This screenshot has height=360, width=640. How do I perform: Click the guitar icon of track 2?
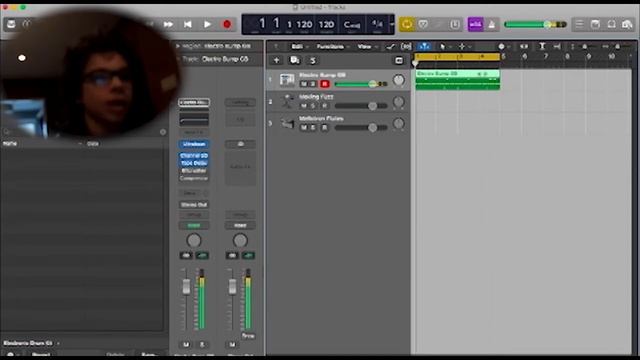287,102
